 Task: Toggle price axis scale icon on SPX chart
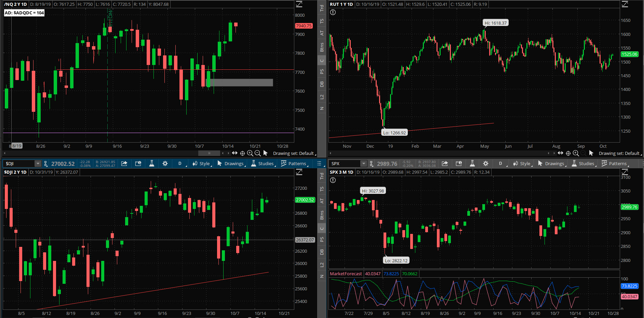[625, 172]
